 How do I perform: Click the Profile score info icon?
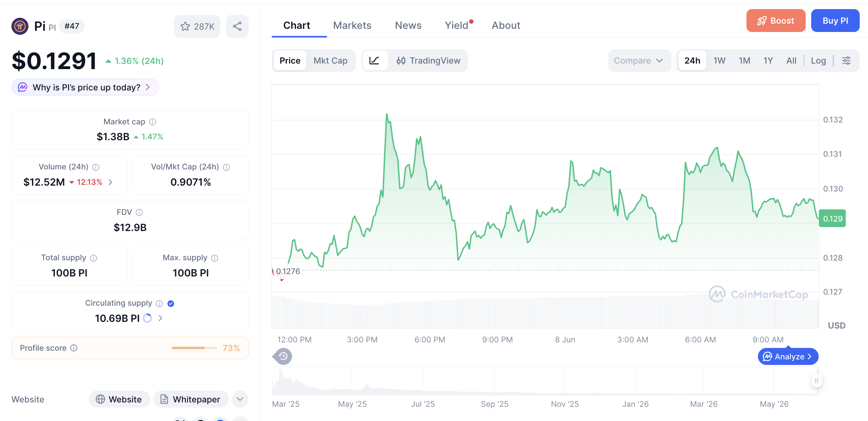click(x=74, y=348)
